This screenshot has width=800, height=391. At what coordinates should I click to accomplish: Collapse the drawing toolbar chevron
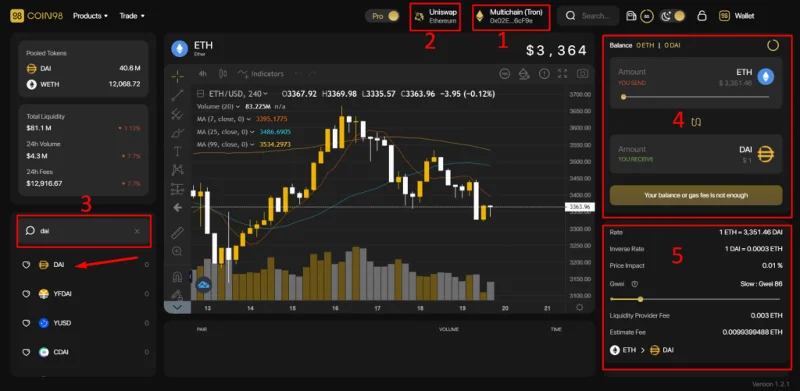click(177, 307)
